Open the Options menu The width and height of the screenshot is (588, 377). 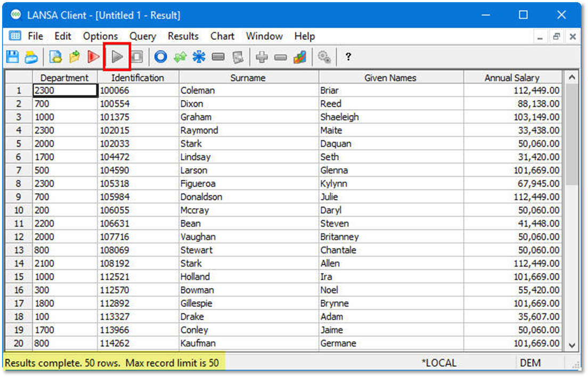coord(100,36)
